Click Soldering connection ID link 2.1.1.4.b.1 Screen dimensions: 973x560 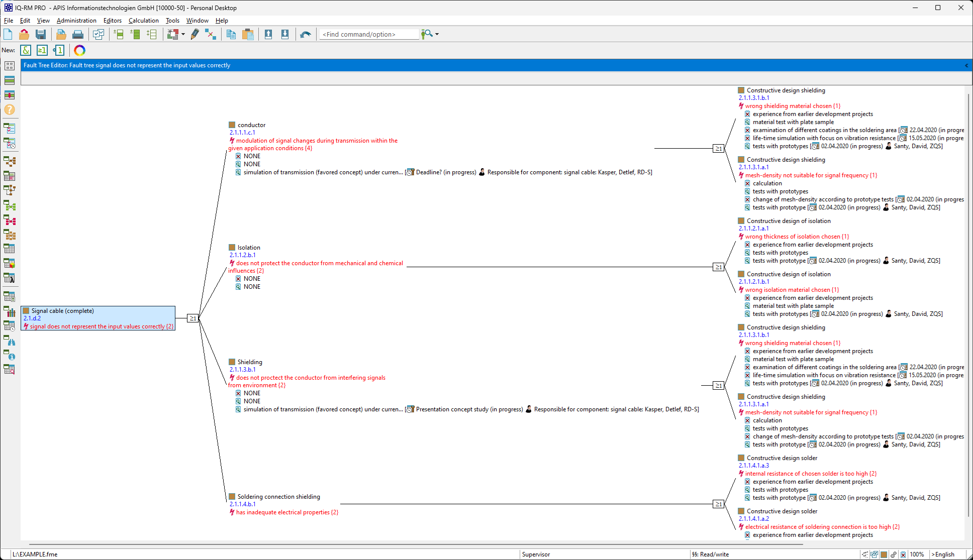click(x=243, y=504)
